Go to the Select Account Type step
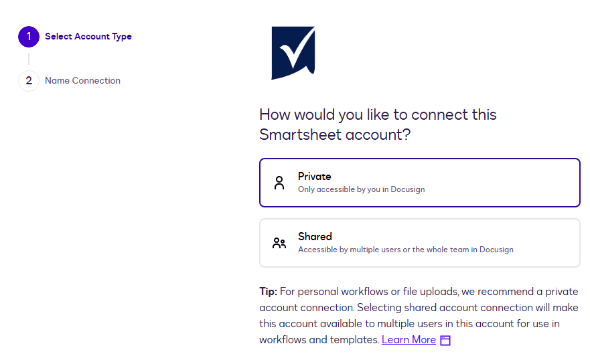 (88, 37)
